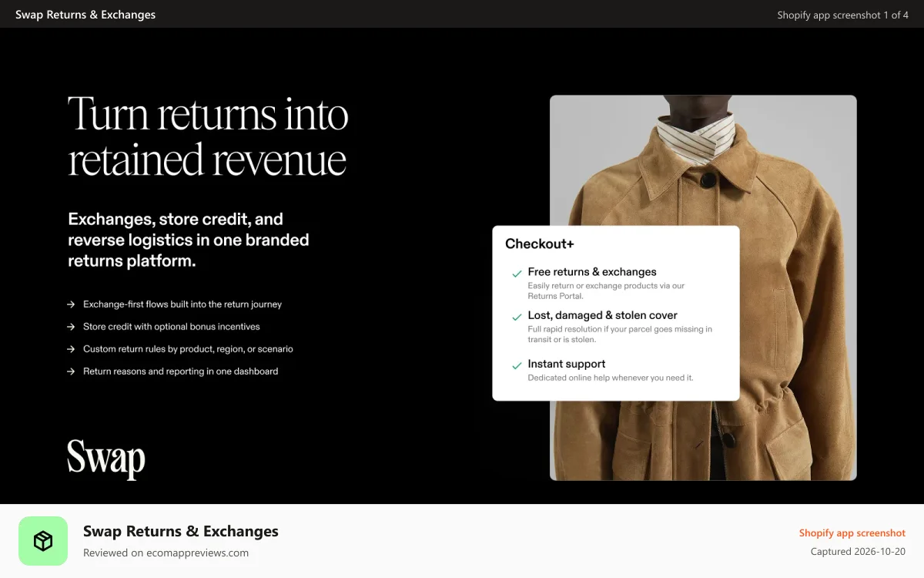Click Custom return rules by product, region text
The image size is (924, 578).
coord(188,349)
